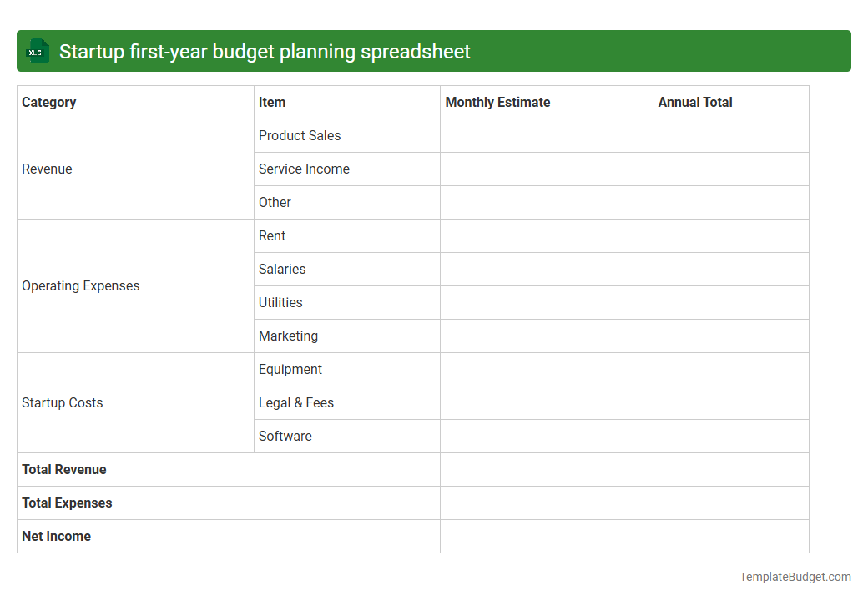Click the Salaries row label
This screenshot has height=601, width=868.
pos(282,269)
